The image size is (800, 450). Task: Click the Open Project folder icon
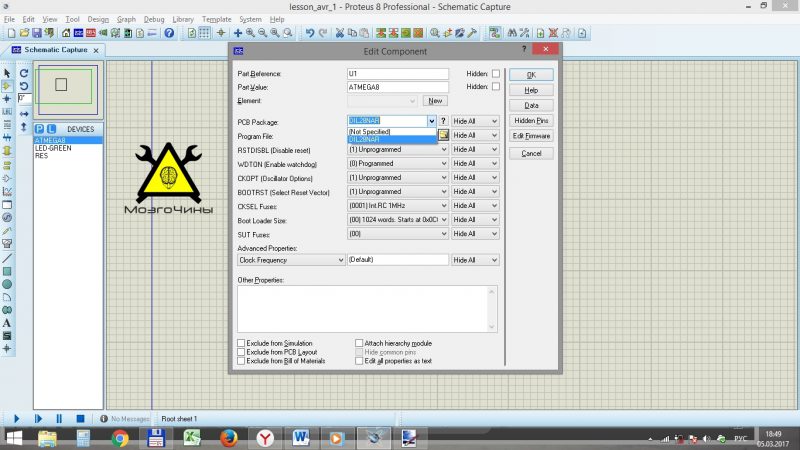(24, 33)
